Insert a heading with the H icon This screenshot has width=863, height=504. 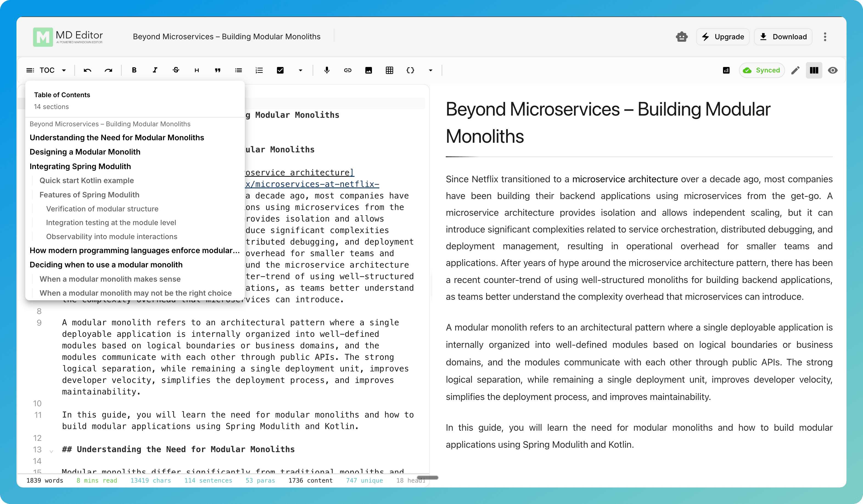point(197,70)
